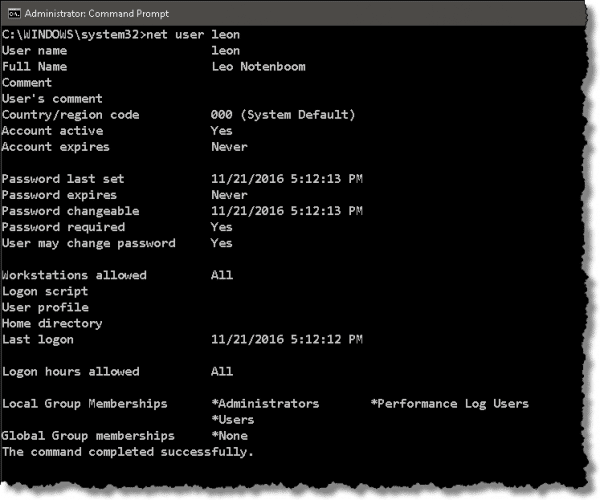Click the "*Administrators" group entry
This screenshot has height=500, width=600.
265,403
